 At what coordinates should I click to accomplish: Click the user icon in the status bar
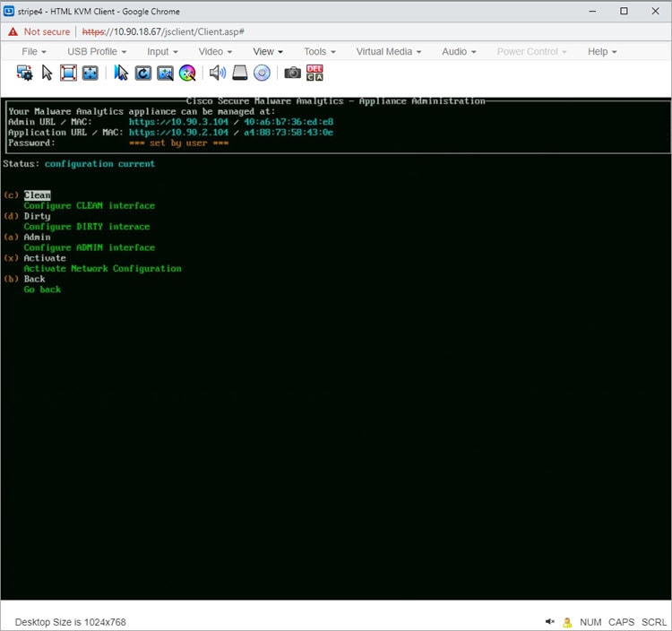click(x=567, y=622)
